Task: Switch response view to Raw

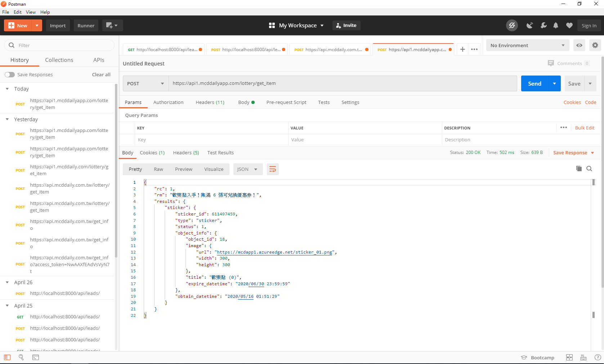Action: click(x=158, y=169)
